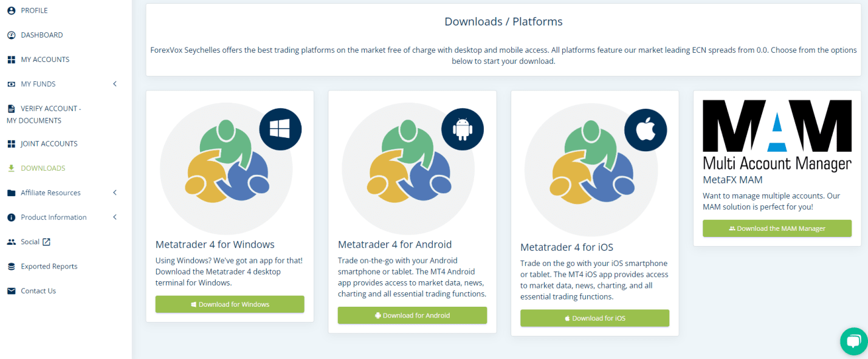Click the MAM Multi Account Manager logo
This screenshot has width=868, height=359.
777,135
